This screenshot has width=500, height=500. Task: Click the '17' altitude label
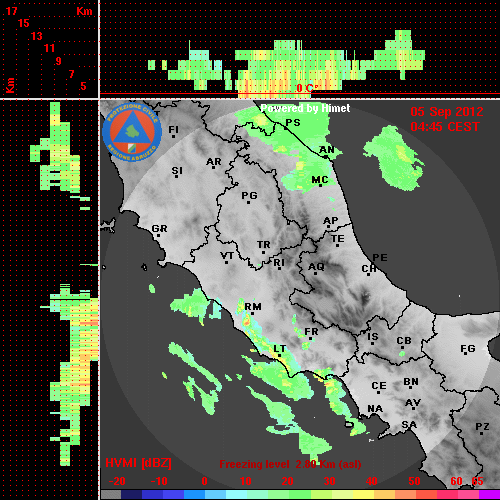11,11
